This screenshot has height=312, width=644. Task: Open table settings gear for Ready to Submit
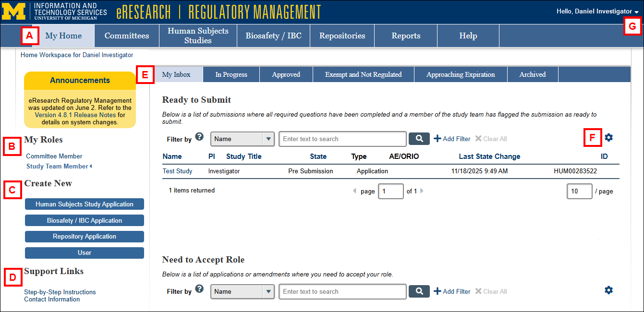[609, 138]
